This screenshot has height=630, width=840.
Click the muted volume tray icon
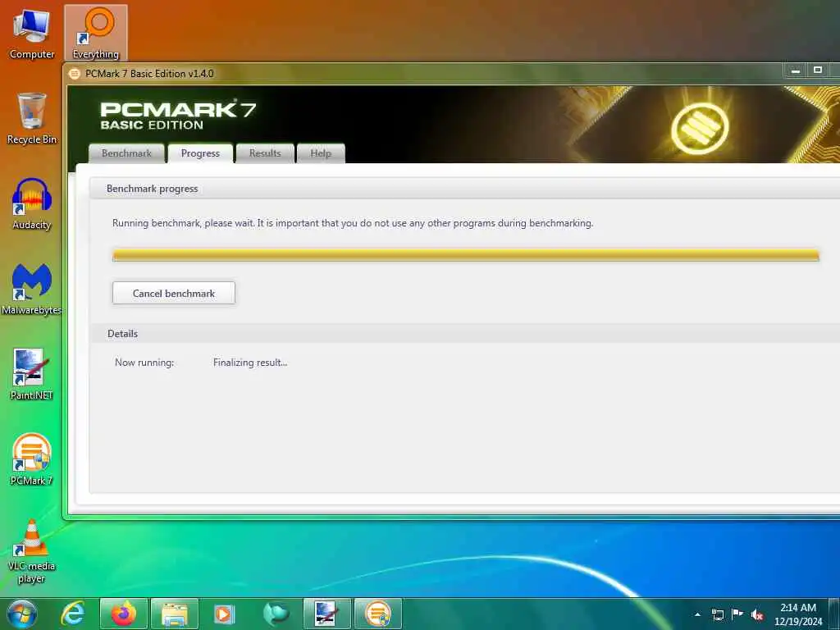click(757, 614)
